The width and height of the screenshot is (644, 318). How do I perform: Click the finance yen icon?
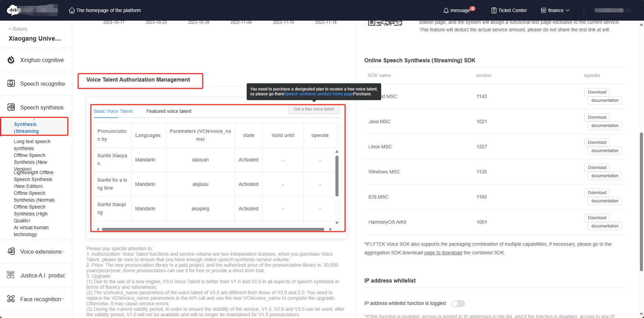(544, 10)
